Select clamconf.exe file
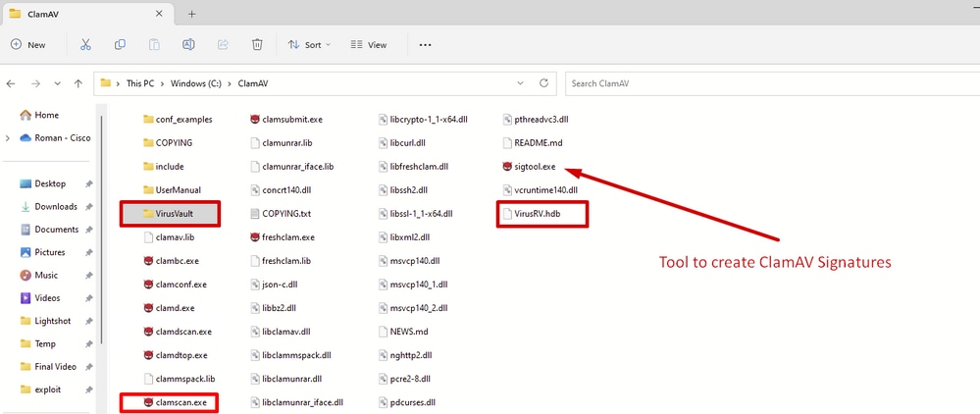This screenshot has height=414, width=980. (175, 284)
